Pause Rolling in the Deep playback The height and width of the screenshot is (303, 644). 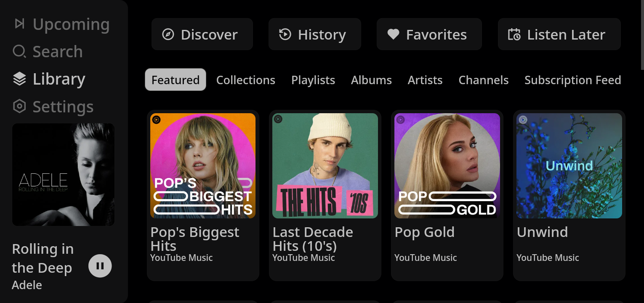100,266
